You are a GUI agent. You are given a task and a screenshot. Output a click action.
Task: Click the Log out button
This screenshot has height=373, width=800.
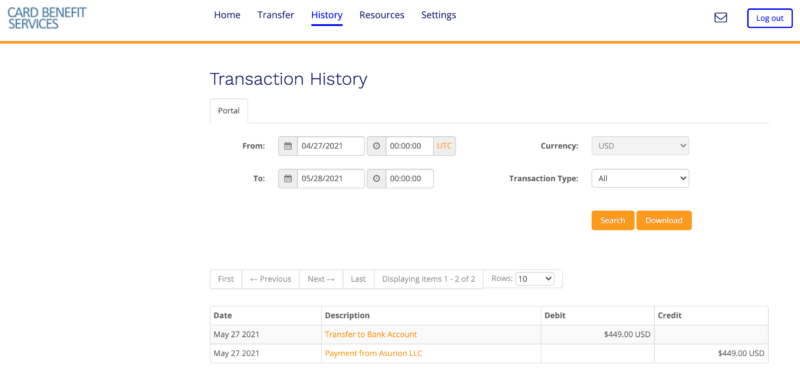(x=769, y=18)
